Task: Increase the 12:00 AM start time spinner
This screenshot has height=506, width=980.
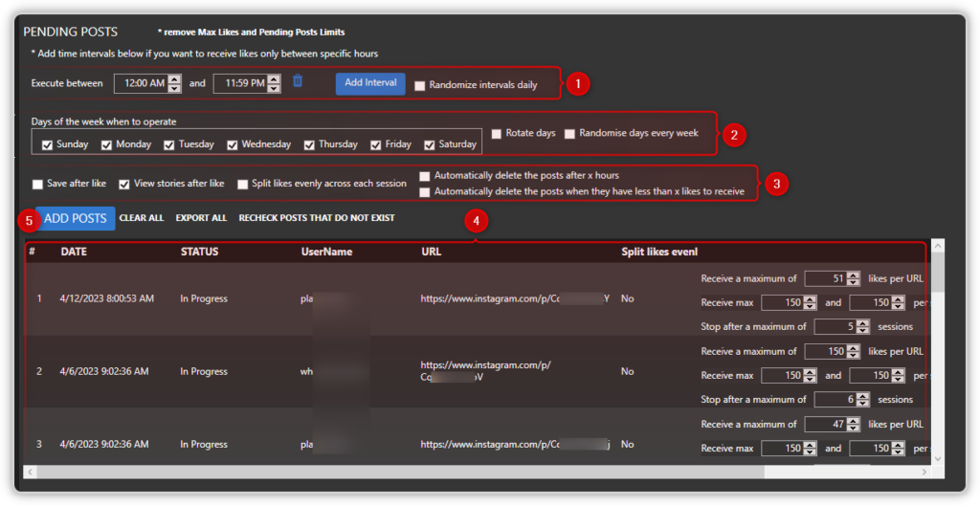Action: pos(175,78)
